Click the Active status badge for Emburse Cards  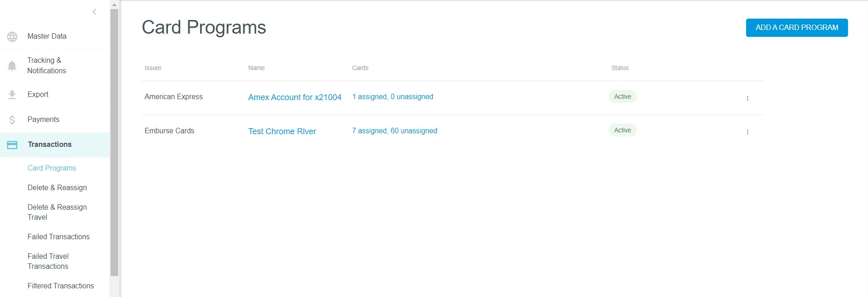622,131
